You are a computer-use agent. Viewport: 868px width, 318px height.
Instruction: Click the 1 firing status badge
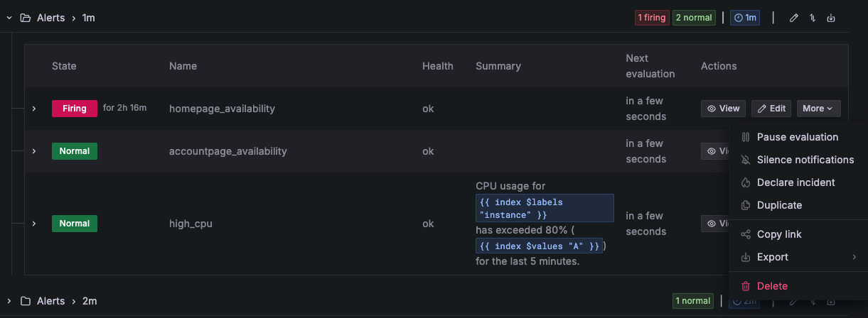click(x=651, y=18)
